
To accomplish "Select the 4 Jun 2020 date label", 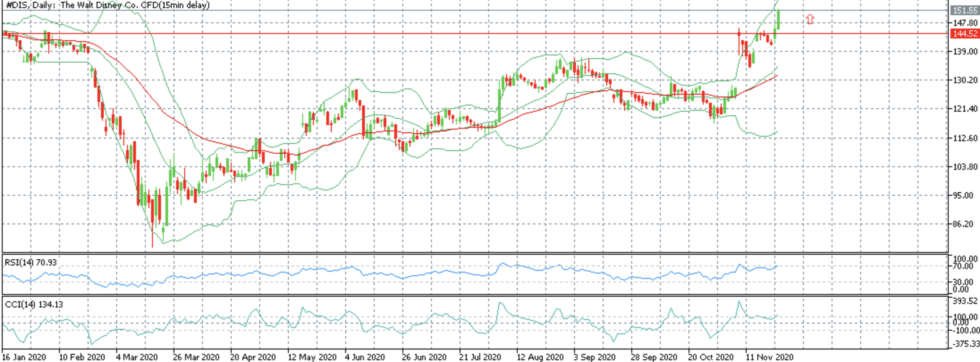I will 365,357.
